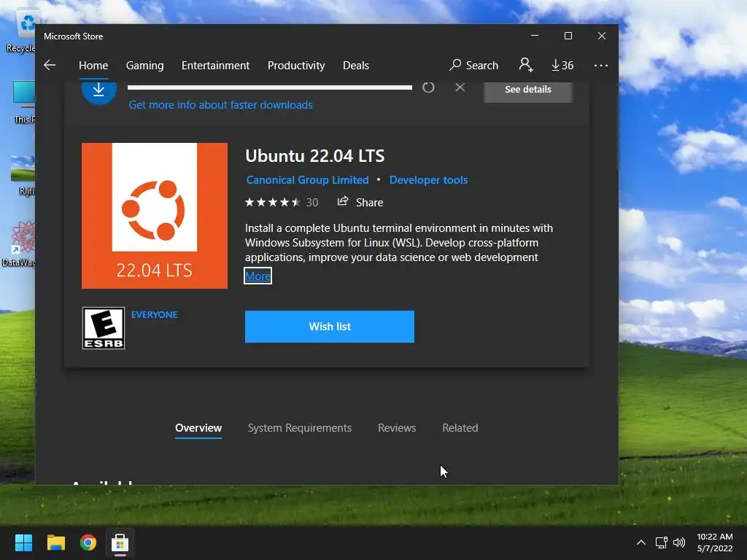This screenshot has width=747, height=560.
Task: Open the Canonical Group Limited publisher link
Action: pyautogui.click(x=307, y=180)
